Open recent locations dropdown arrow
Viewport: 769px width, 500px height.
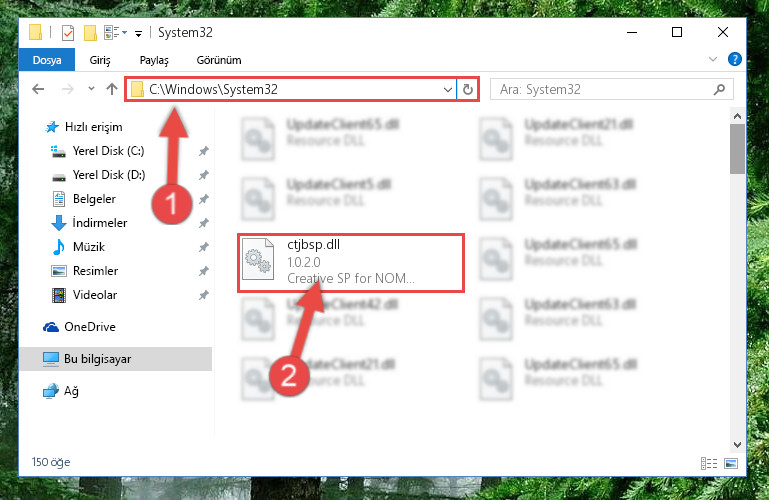[91, 89]
